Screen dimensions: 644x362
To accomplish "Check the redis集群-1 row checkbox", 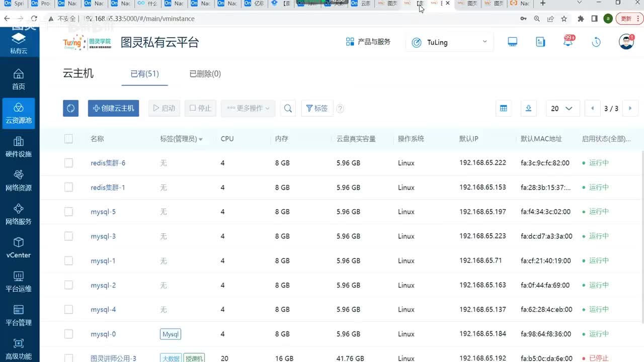I will pos(68,187).
